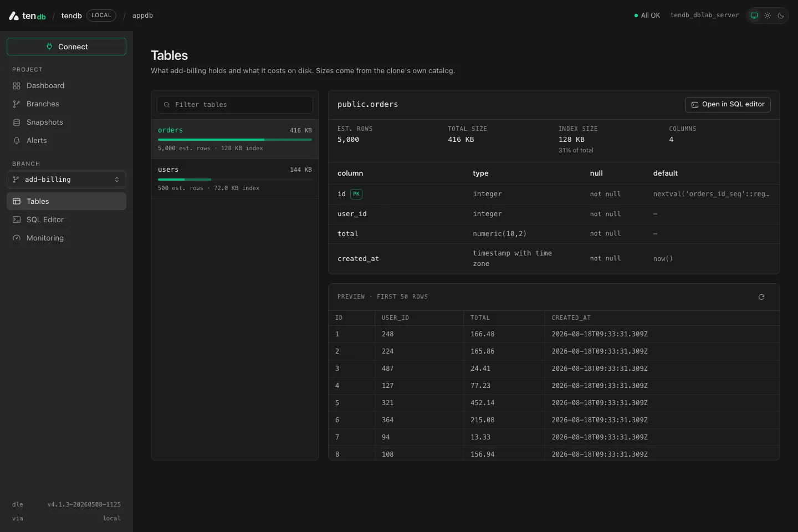
Task: Click the Branches git icon
Action: [x=17, y=104]
